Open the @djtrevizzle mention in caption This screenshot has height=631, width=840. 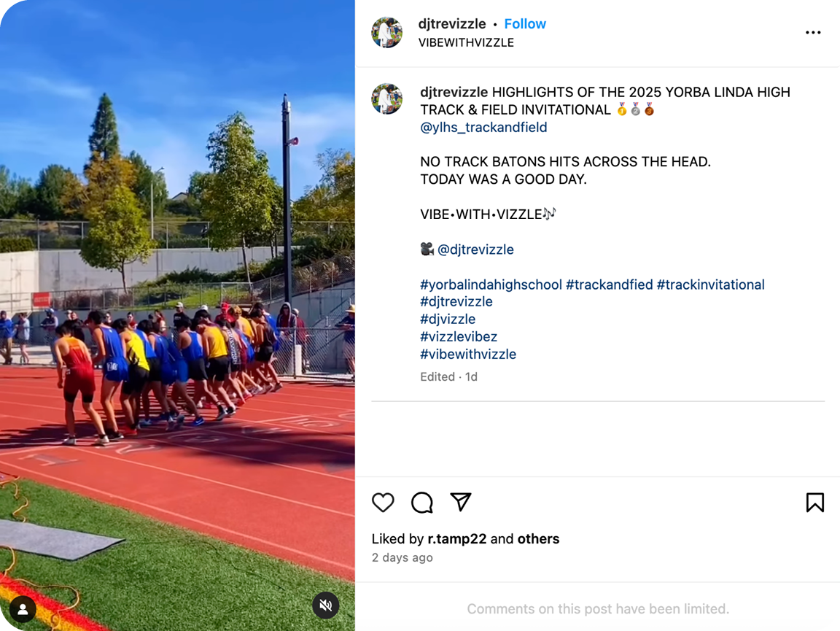475,249
